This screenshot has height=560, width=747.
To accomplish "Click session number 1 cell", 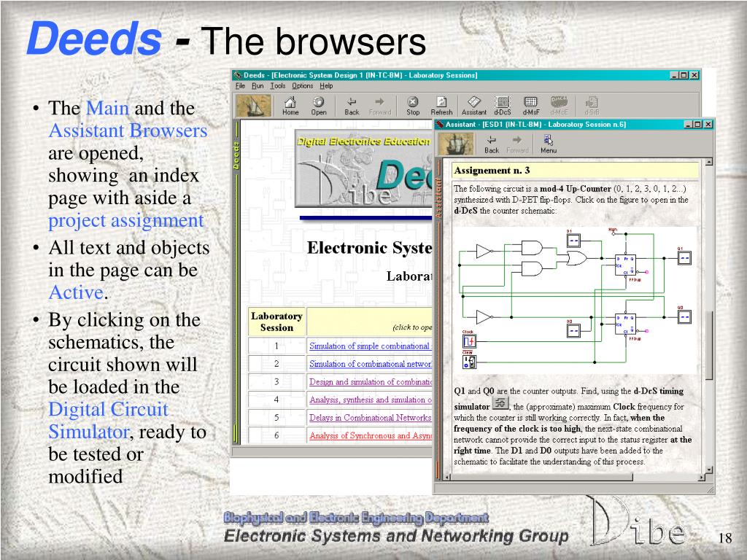I will [276, 346].
